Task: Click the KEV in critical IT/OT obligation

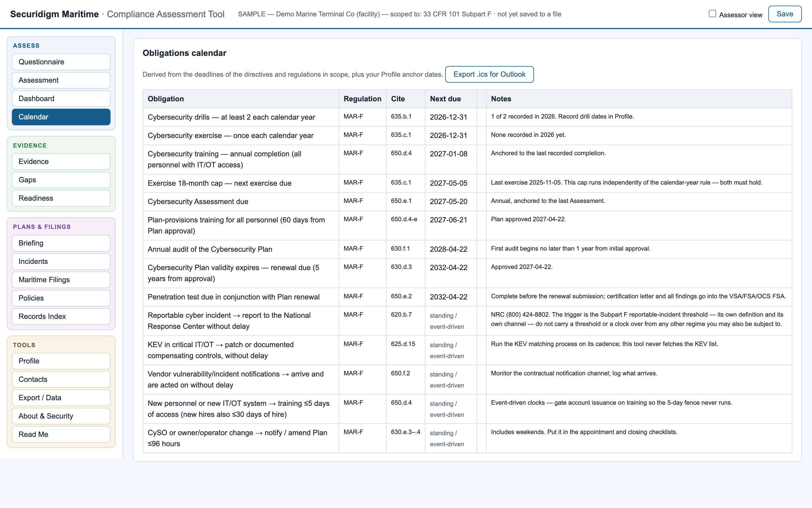Action: pos(220,350)
